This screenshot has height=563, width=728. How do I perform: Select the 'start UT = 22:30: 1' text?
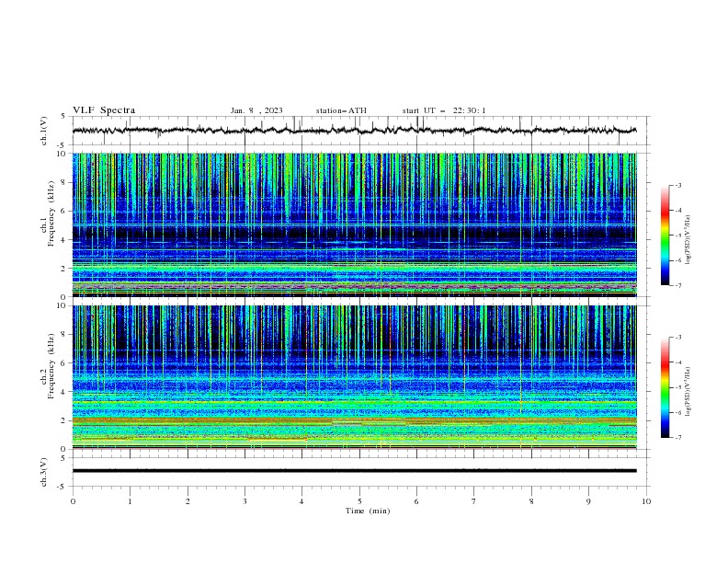click(x=444, y=110)
